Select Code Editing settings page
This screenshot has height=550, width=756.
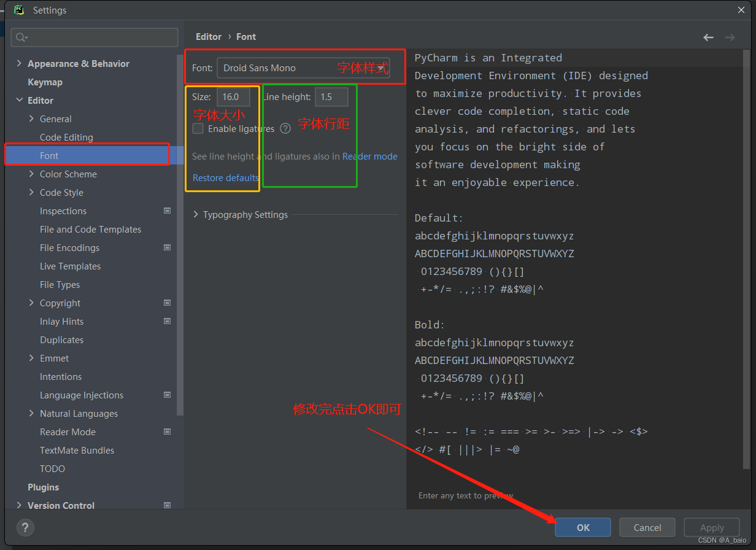tap(66, 137)
